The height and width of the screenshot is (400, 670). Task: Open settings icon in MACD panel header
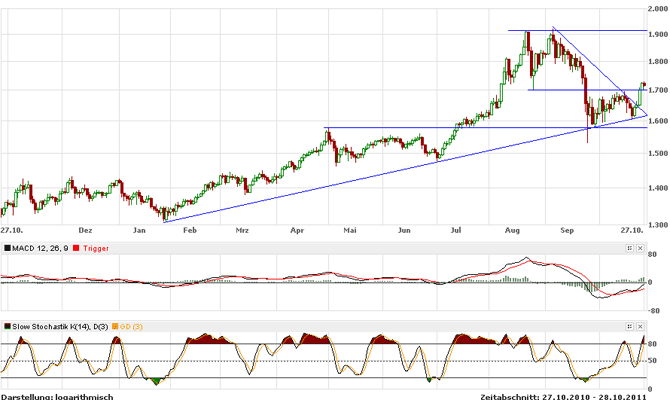tap(630, 247)
